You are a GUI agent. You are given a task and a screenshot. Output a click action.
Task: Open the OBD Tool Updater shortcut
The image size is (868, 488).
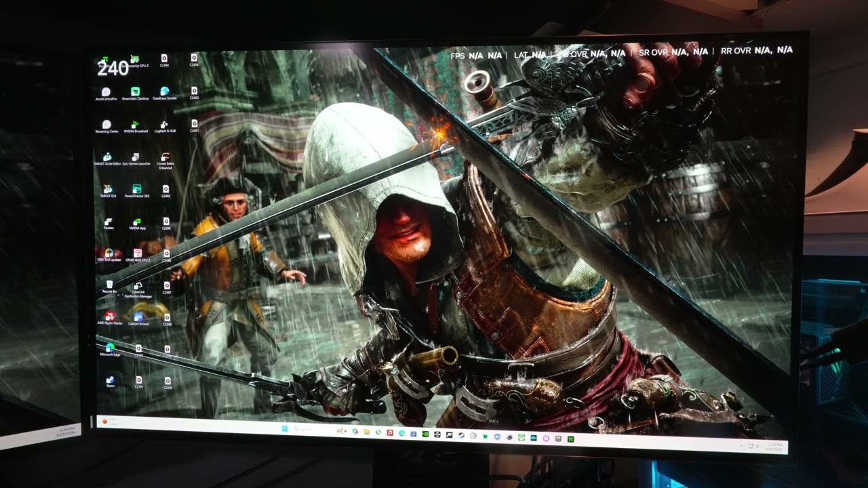(108, 256)
